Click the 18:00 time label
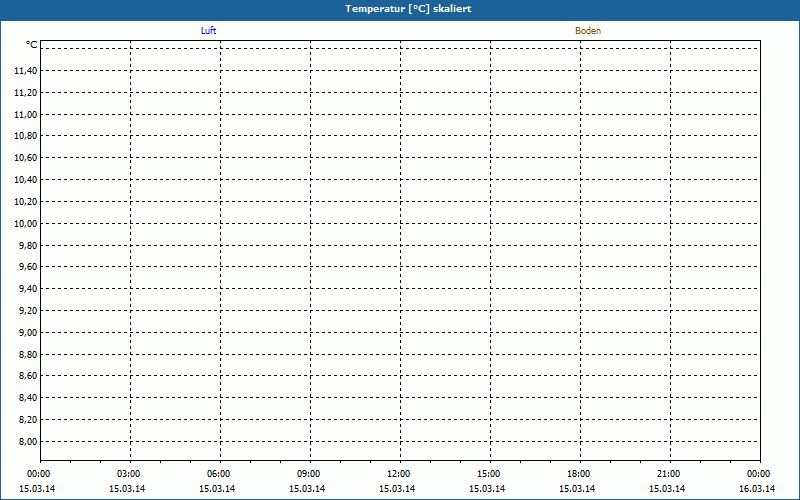Image resolution: width=800 pixels, height=500 pixels. point(579,474)
